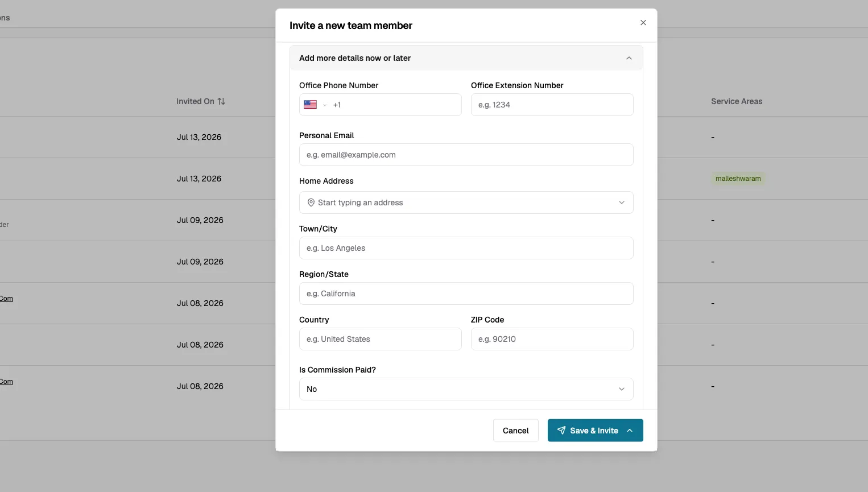Click the Country input field
The height and width of the screenshot is (492, 868).
(x=380, y=339)
